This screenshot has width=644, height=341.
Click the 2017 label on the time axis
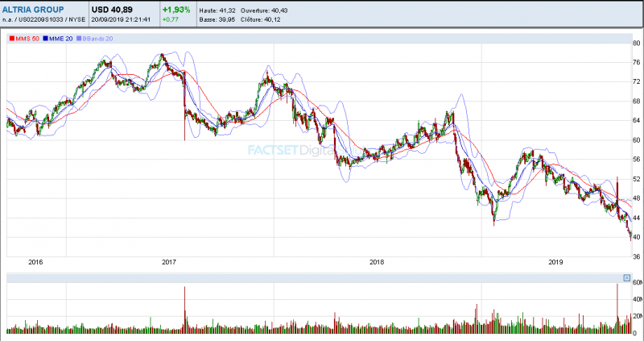coord(169,262)
